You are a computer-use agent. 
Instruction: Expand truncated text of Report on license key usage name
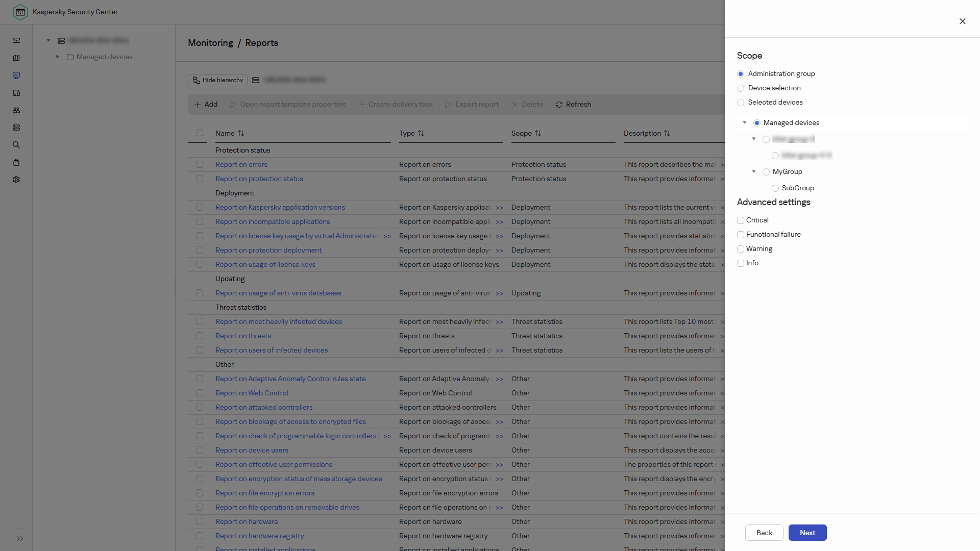click(x=387, y=236)
